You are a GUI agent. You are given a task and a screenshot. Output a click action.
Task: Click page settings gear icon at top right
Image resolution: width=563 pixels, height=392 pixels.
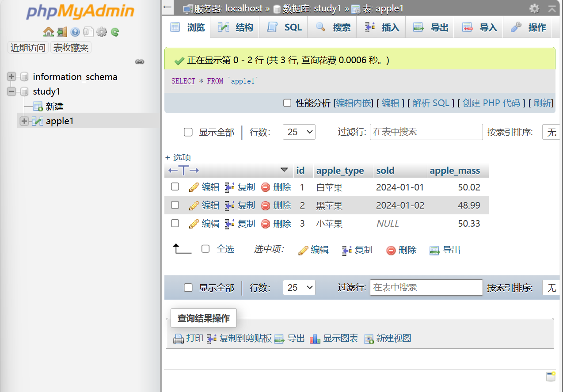(x=534, y=8)
